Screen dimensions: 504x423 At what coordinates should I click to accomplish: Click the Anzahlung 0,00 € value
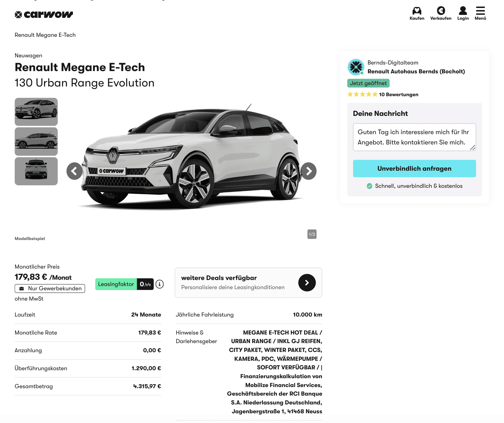[x=152, y=350]
